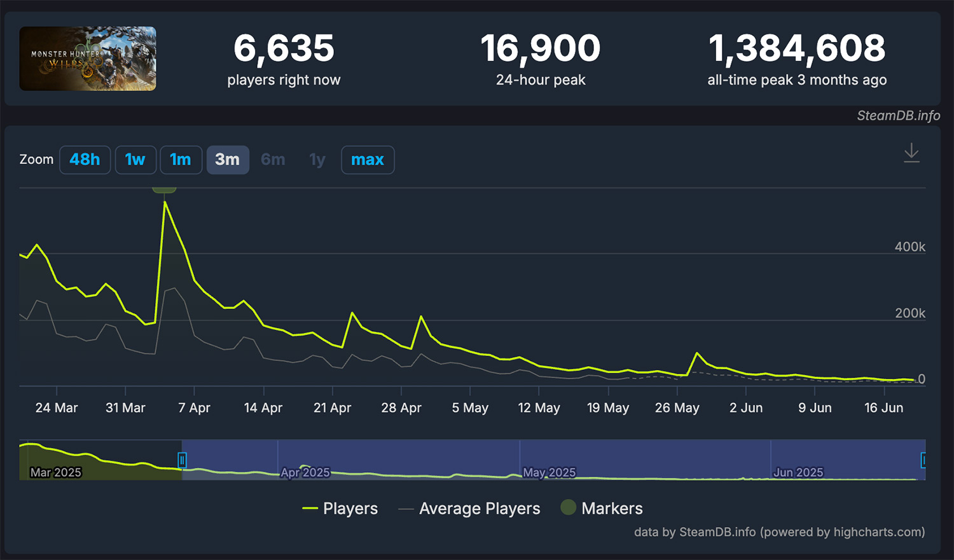
Task: Grab the left navigator range handle
Action: 183,460
